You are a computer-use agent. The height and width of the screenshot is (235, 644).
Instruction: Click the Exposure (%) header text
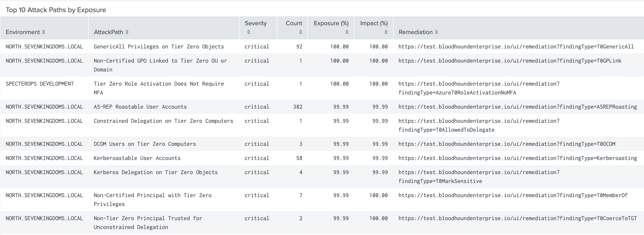(331, 23)
